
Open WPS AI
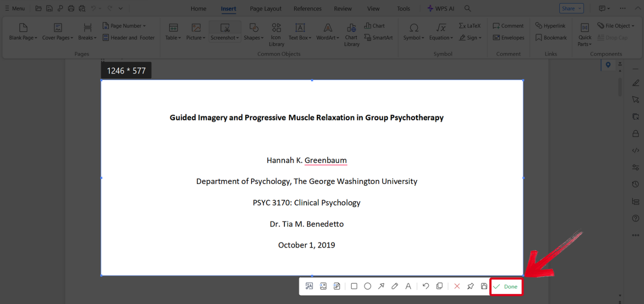tap(441, 8)
